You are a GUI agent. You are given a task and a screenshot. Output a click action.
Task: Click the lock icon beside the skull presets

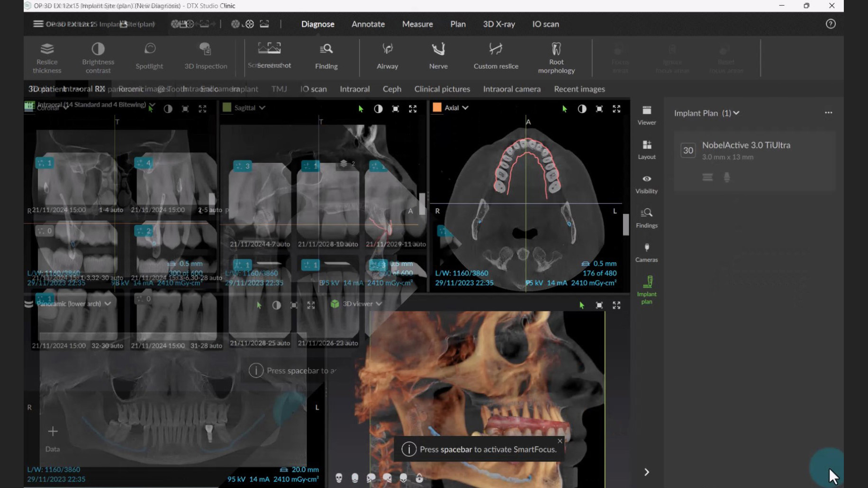pyautogui.click(x=419, y=478)
